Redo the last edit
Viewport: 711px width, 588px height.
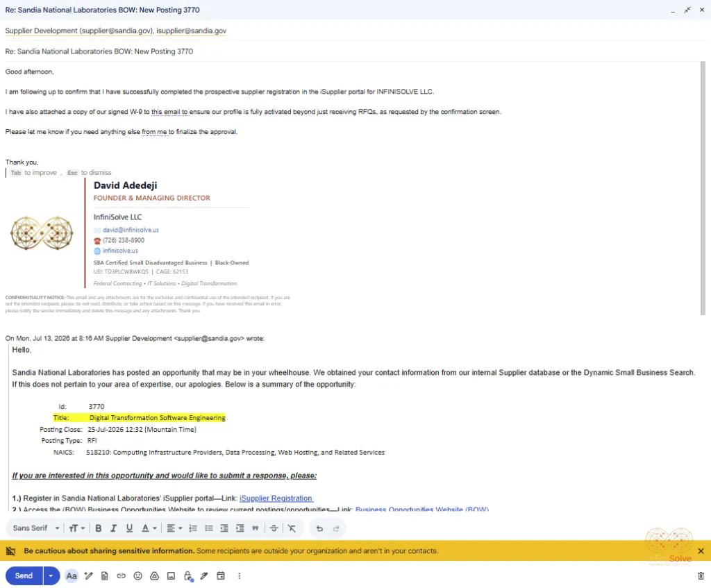pyautogui.click(x=336, y=528)
